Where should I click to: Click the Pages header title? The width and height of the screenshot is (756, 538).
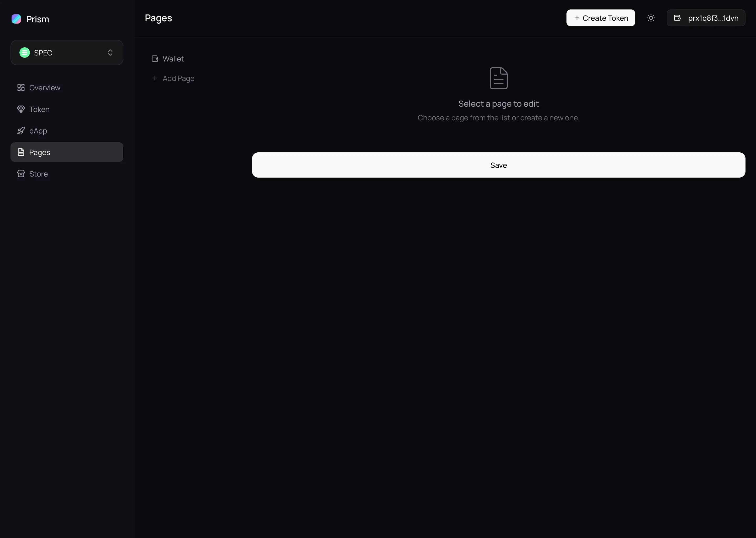pyautogui.click(x=158, y=18)
